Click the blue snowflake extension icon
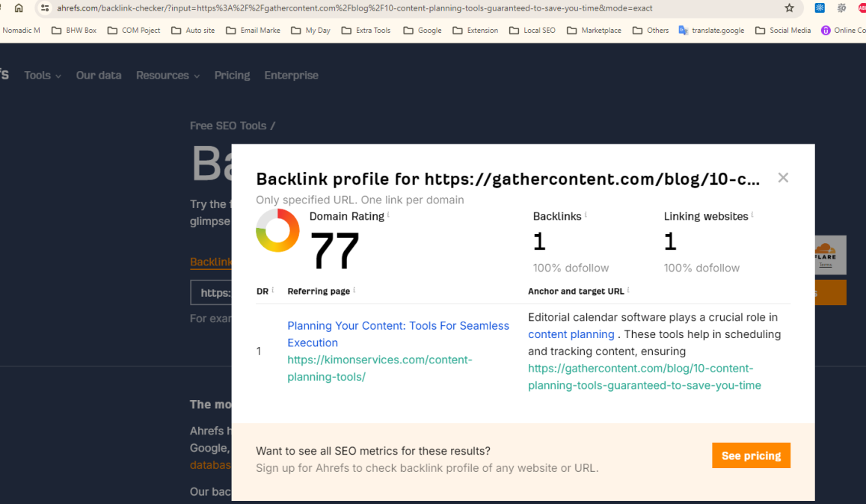The width and height of the screenshot is (866, 504). pyautogui.click(x=820, y=7)
